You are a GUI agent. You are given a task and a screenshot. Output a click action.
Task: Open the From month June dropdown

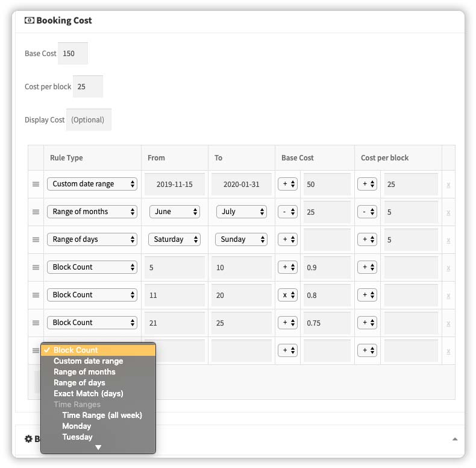pos(175,212)
